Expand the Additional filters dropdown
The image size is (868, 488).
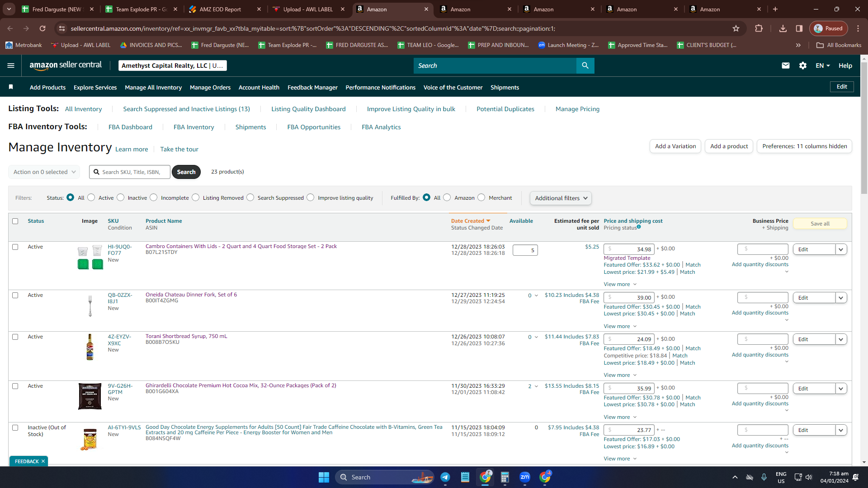[x=561, y=198]
